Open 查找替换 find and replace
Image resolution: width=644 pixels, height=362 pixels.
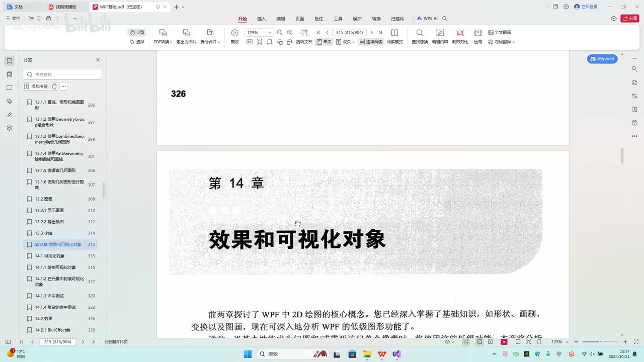coord(420,37)
